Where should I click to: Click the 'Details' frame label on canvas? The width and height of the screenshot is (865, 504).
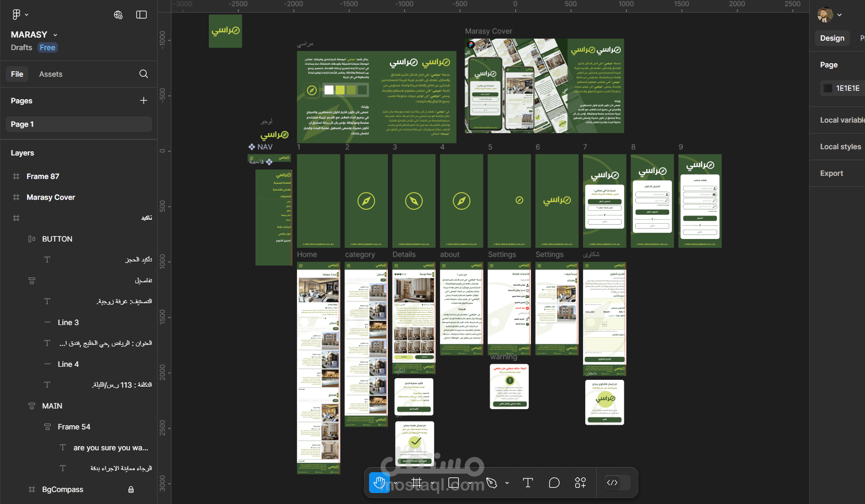click(x=404, y=255)
